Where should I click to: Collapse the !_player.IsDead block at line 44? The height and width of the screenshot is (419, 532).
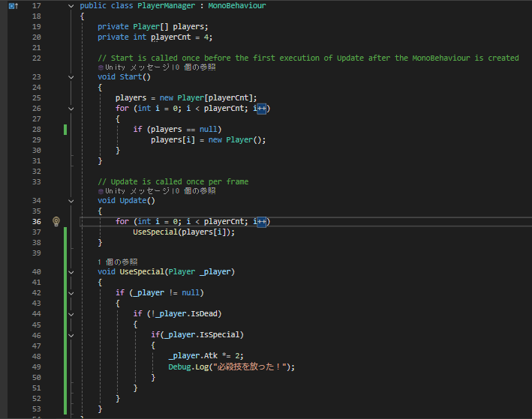(x=71, y=314)
